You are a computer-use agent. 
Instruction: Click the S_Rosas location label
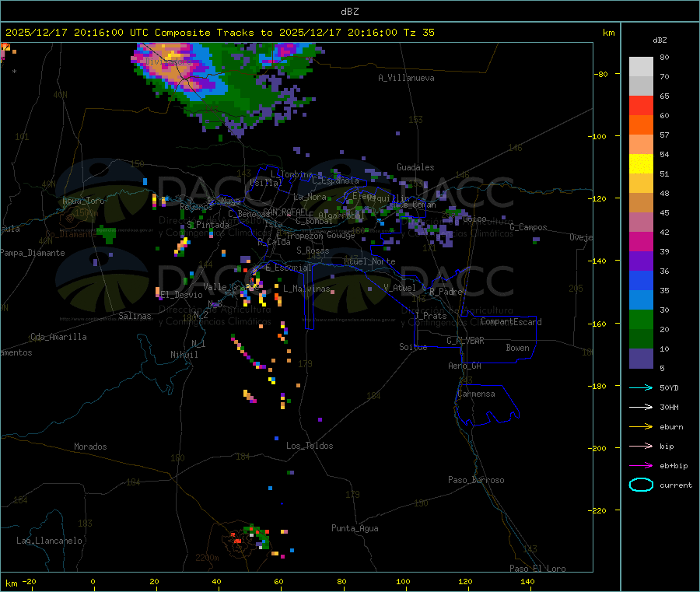[313, 250]
